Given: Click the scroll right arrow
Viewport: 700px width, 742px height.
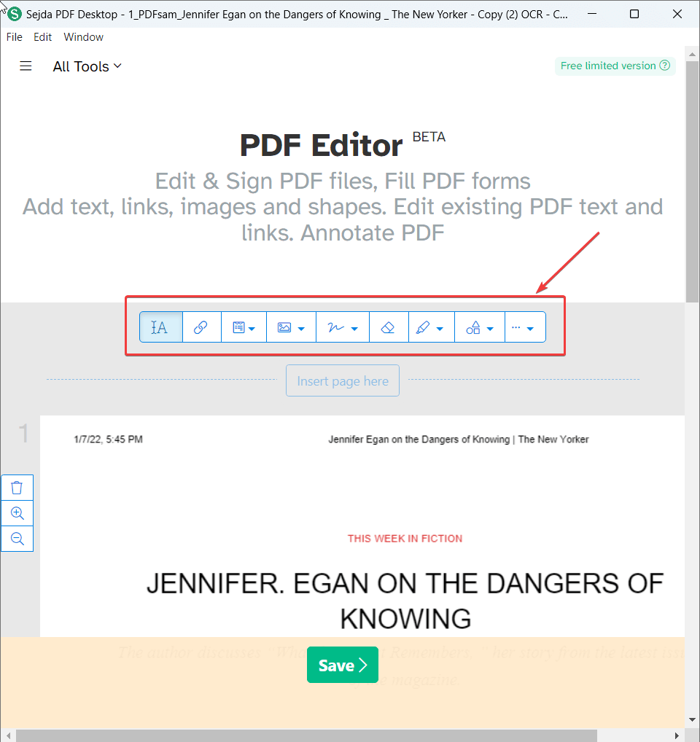Looking at the screenshot, I should point(677,736).
